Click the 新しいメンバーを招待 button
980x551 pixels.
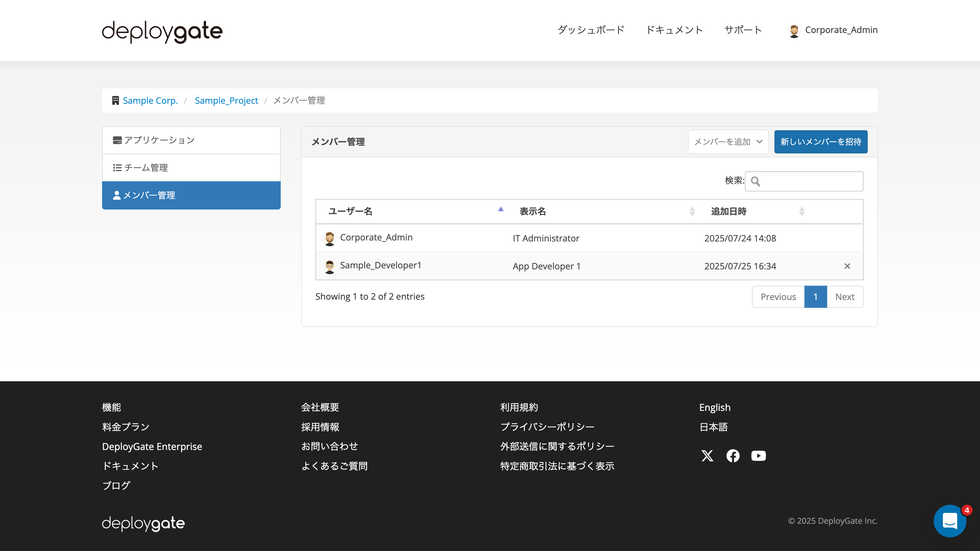tap(821, 141)
